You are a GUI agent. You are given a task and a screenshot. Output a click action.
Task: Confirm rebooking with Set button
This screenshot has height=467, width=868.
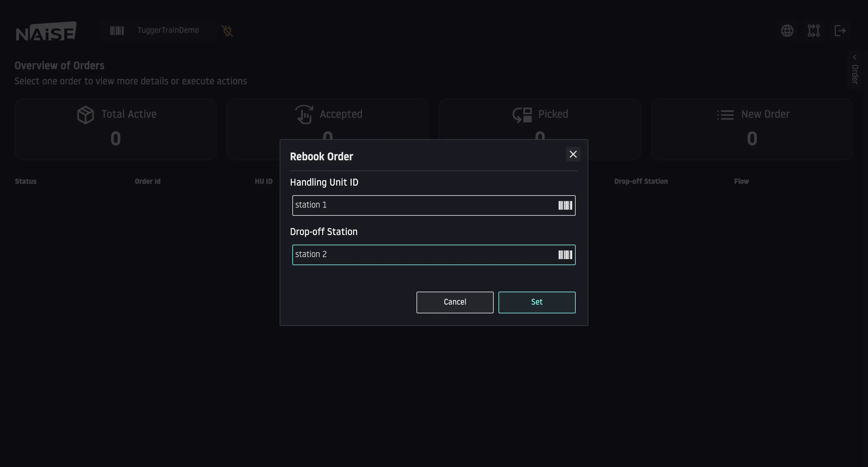pos(537,302)
